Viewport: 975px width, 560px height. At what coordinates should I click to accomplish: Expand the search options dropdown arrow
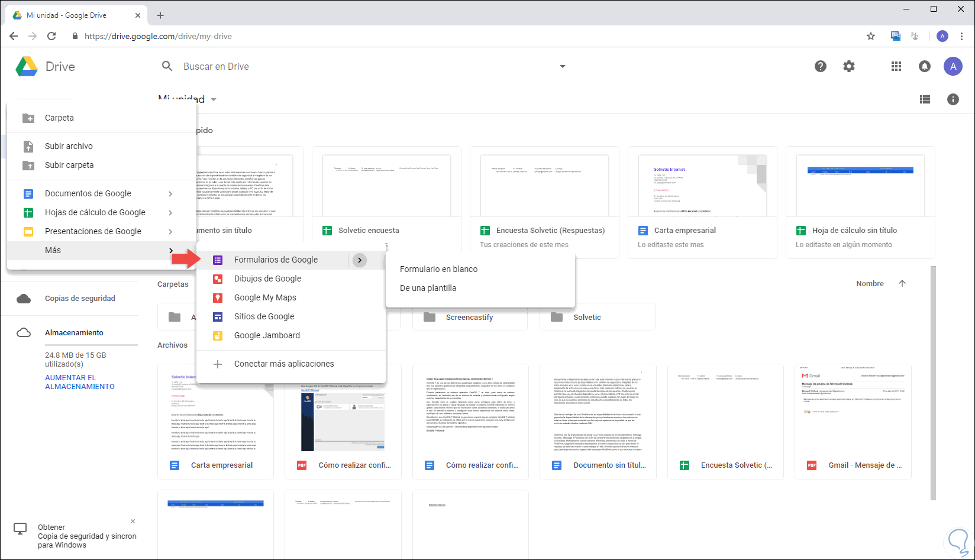tap(563, 66)
